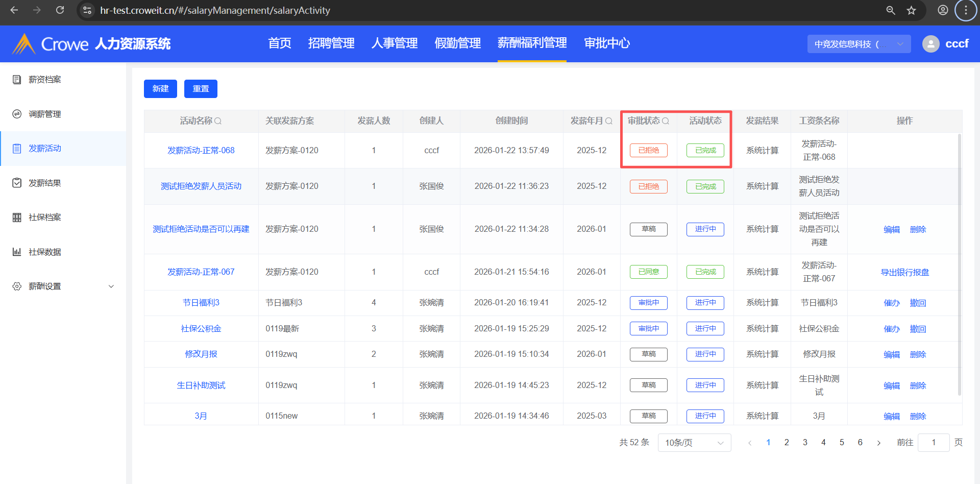980x484 pixels.
Task: Go to next page using right arrow
Action: 879,443
